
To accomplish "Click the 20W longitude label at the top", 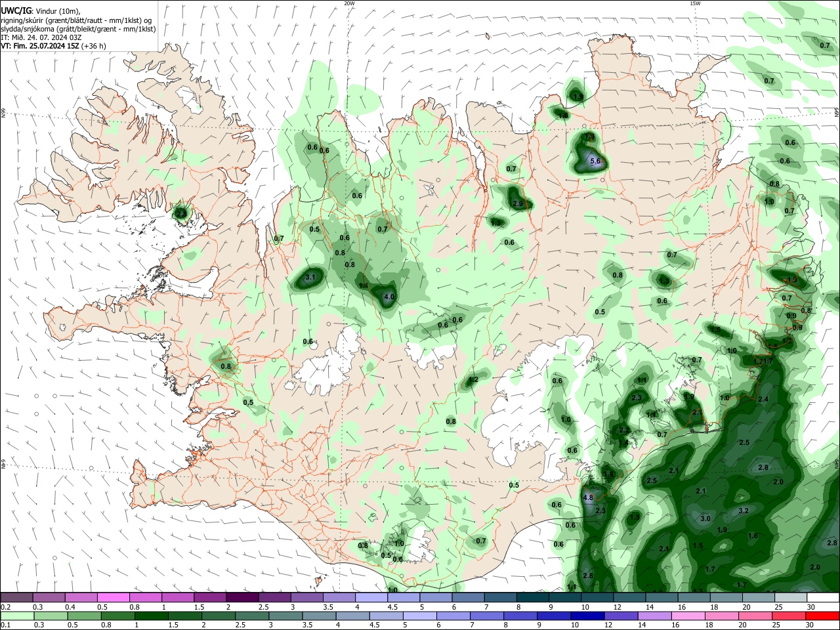I will [x=349, y=3].
